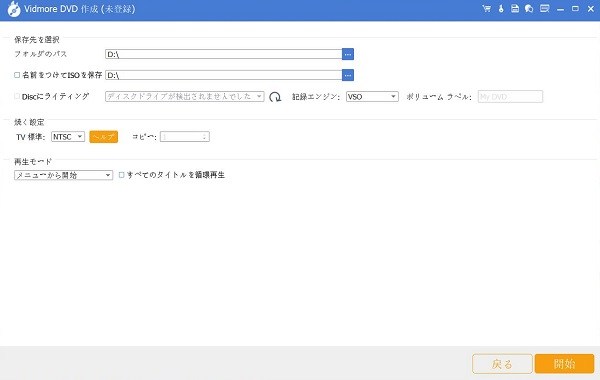
Task: Click the フォルダのパス text field
Action: pyautogui.click(x=223, y=54)
